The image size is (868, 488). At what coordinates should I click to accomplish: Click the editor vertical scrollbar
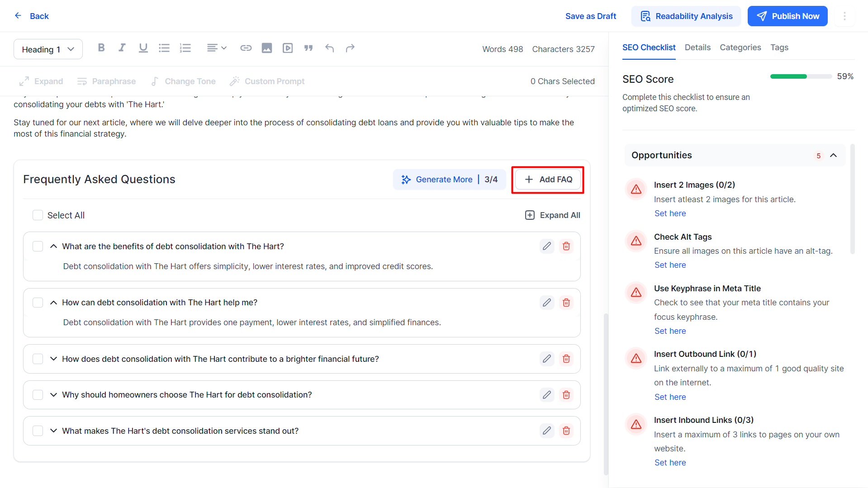click(606, 393)
